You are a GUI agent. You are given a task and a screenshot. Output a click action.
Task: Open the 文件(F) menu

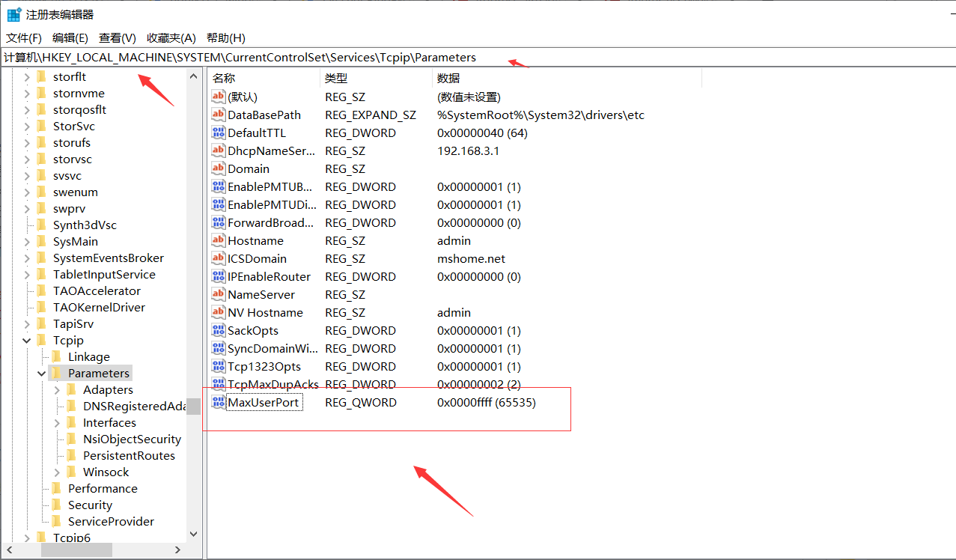24,37
